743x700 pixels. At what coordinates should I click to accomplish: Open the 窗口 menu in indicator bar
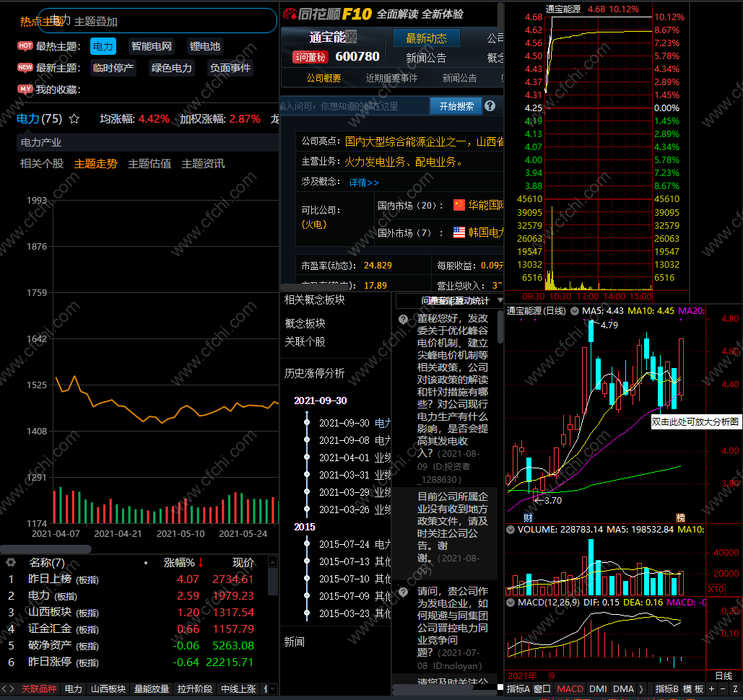click(542, 688)
